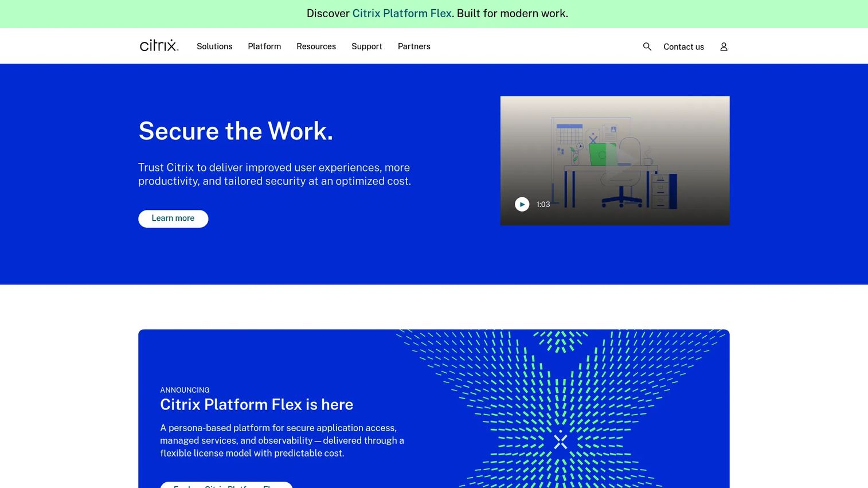The image size is (868, 488).
Task: Open the Partners menu
Action: click(x=414, y=46)
